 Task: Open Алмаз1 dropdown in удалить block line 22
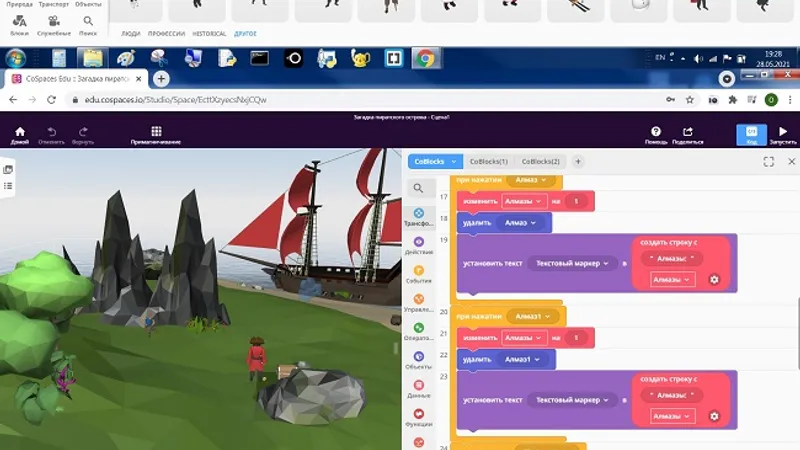(x=522, y=360)
